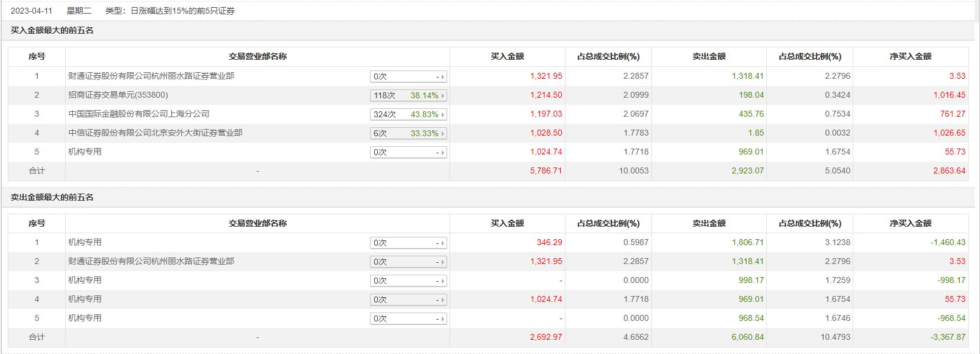Click arrow beside 财通证券 0次 in sell table
The image size is (980, 354).
442,262
